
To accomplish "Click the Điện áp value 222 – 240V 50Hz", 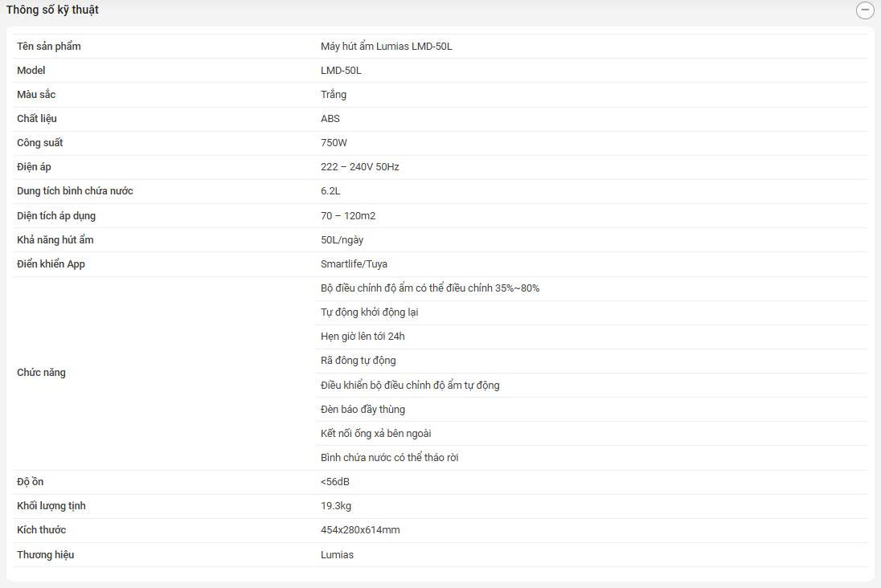I will [359, 167].
